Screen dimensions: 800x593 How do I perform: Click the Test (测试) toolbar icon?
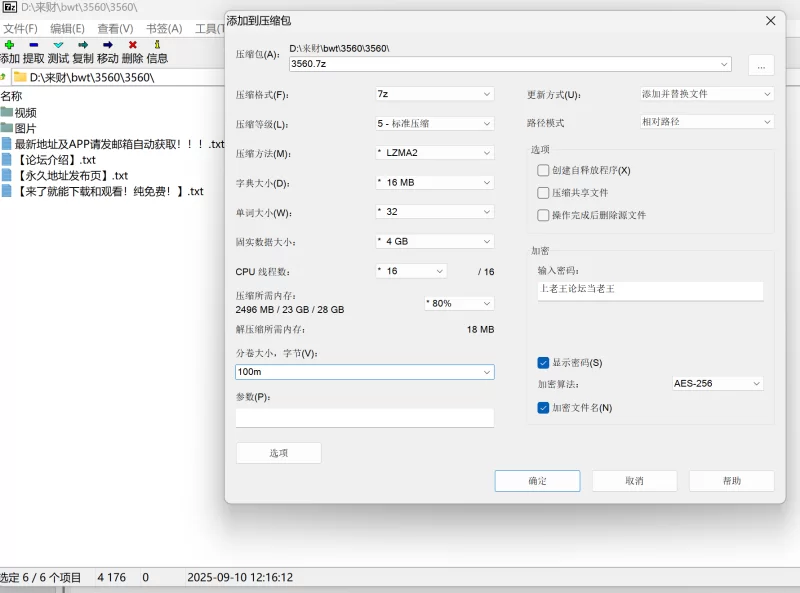[x=58, y=45]
